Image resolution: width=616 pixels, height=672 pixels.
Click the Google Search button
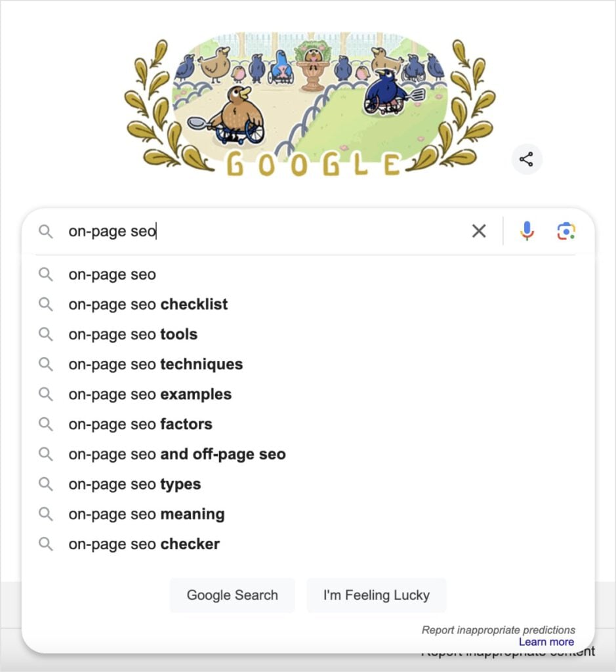pyautogui.click(x=232, y=595)
